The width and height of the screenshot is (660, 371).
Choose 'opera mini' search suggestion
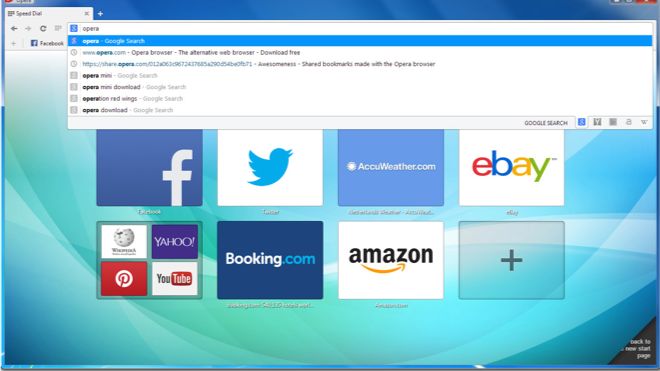click(x=360, y=75)
